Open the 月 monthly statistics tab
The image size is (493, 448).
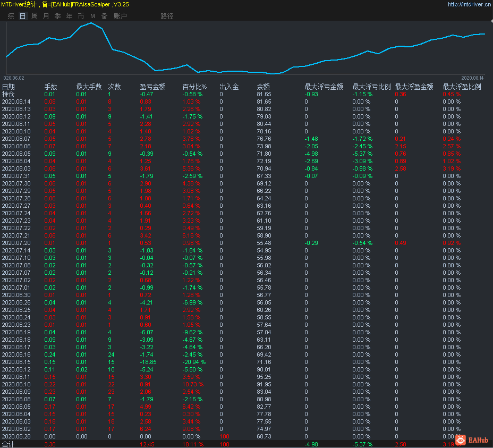[46, 16]
